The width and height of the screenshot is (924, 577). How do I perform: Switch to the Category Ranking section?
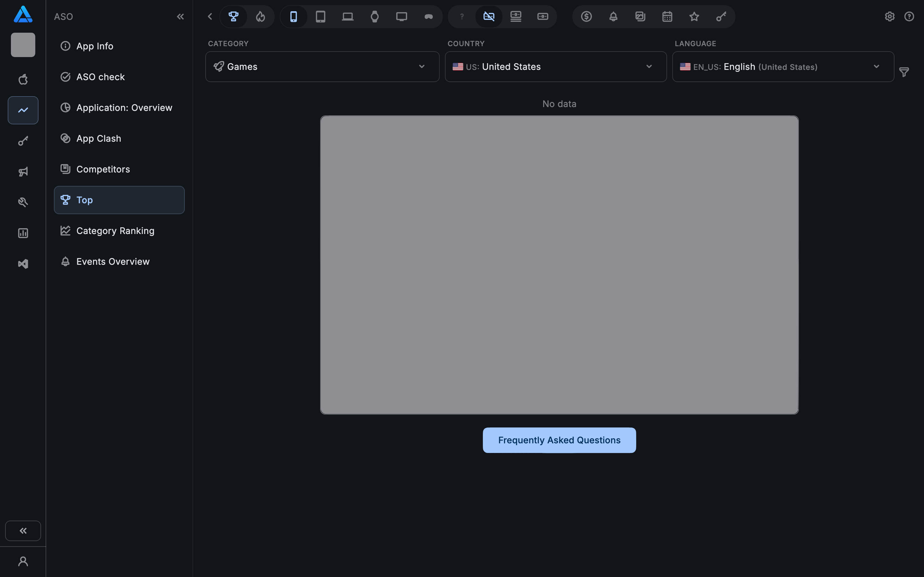[115, 230]
